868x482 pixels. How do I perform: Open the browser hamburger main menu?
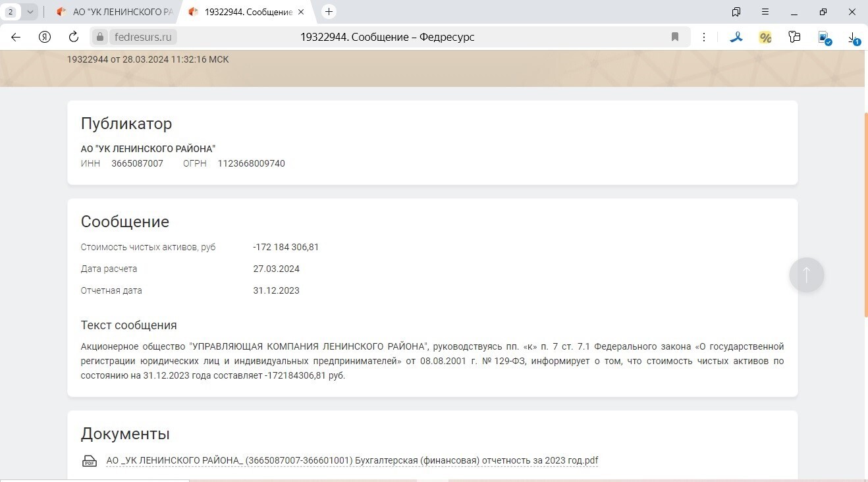point(765,12)
